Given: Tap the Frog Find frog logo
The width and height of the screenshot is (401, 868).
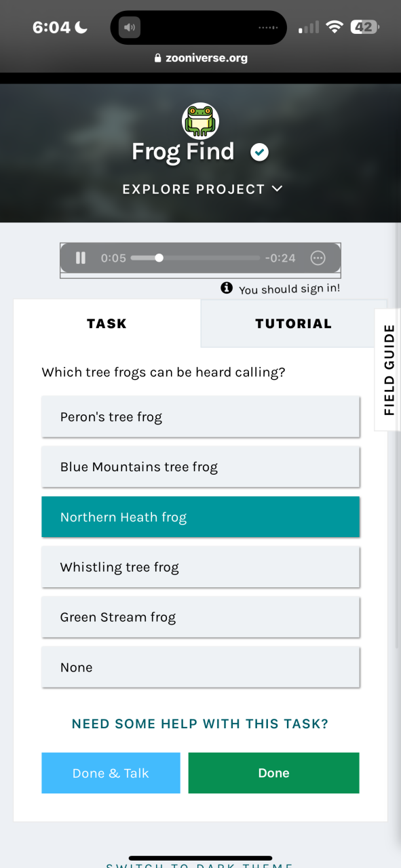Looking at the screenshot, I should 200,121.
